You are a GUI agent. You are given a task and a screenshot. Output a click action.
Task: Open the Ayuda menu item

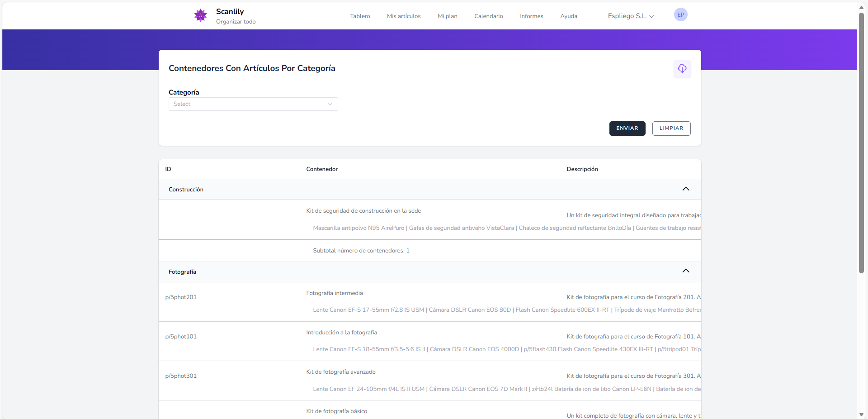568,16
